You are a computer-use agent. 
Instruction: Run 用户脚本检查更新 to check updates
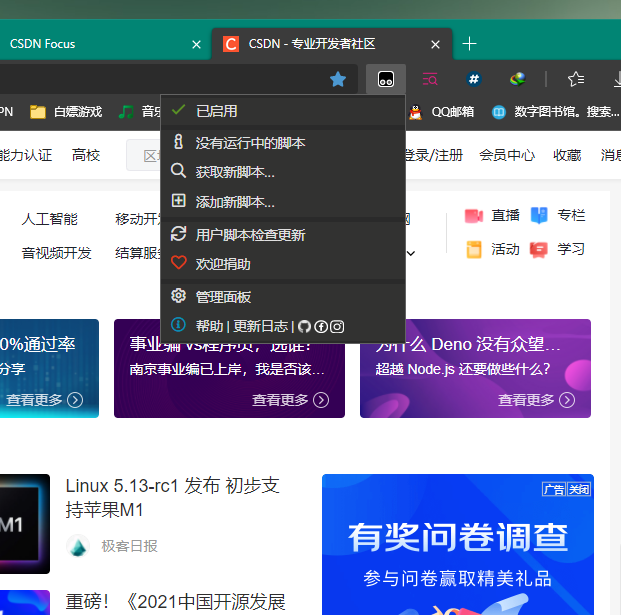(x=250, y=235)
